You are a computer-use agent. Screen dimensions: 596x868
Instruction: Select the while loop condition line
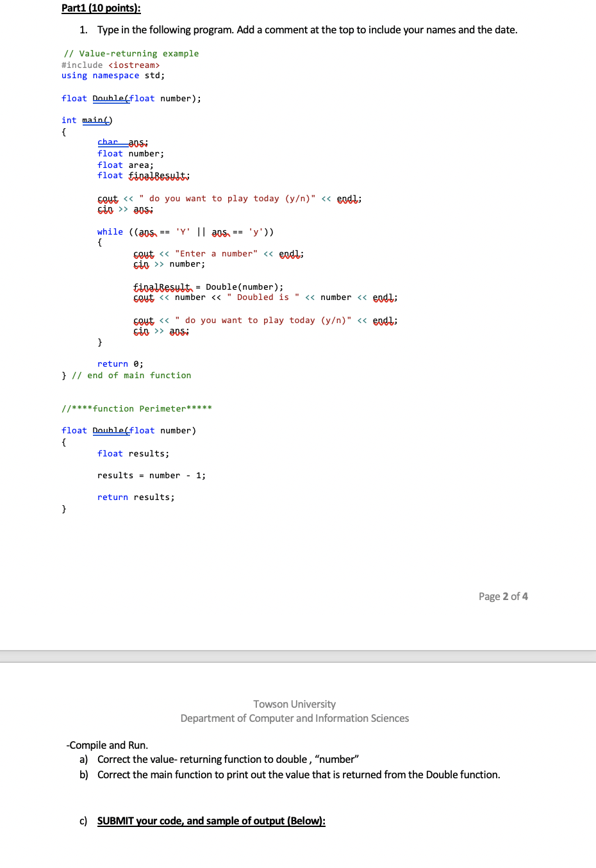(x=186, y=231)
